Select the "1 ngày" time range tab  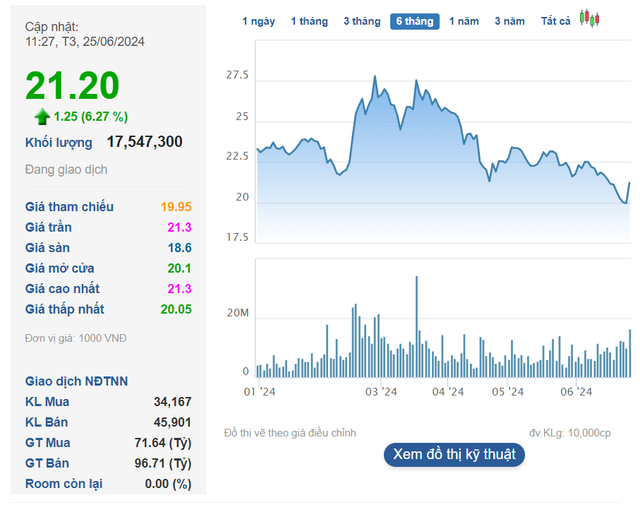(x=258, y=21)
